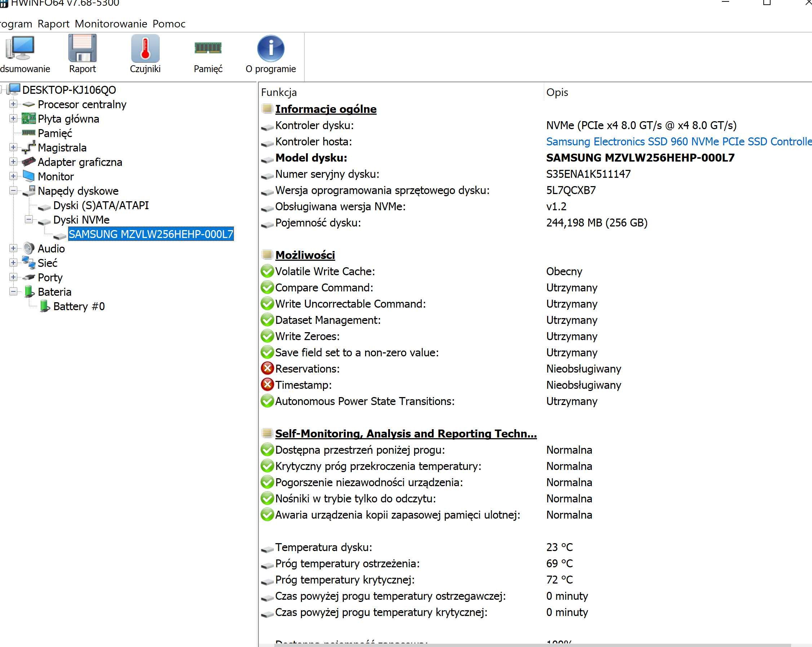Open the Samsung Electronics SSD 960 controller link
Screen dimensions: 812x647
tap(679, 142)
